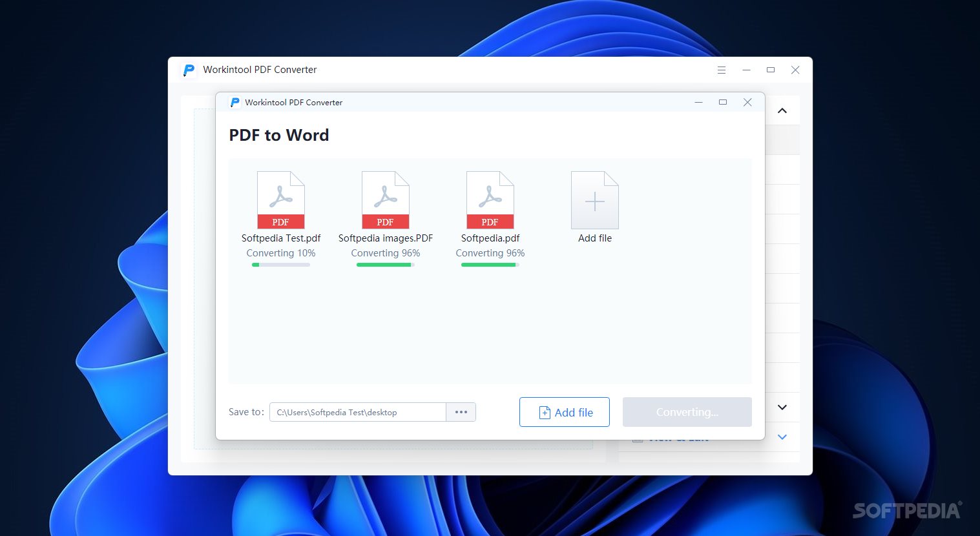Collapse the side panel with the up chevron
This screenshot has width=980, height=536.
[782, 110]
